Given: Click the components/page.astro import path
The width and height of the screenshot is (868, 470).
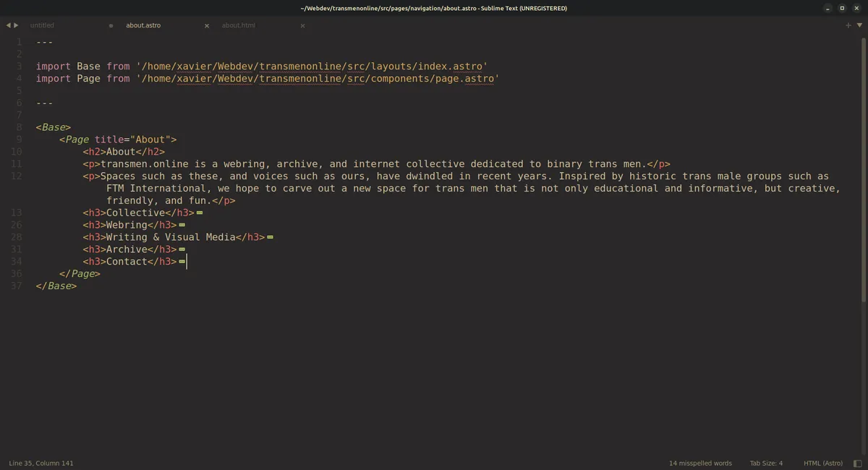Looking at the screenshot, I should pos(318,79).
